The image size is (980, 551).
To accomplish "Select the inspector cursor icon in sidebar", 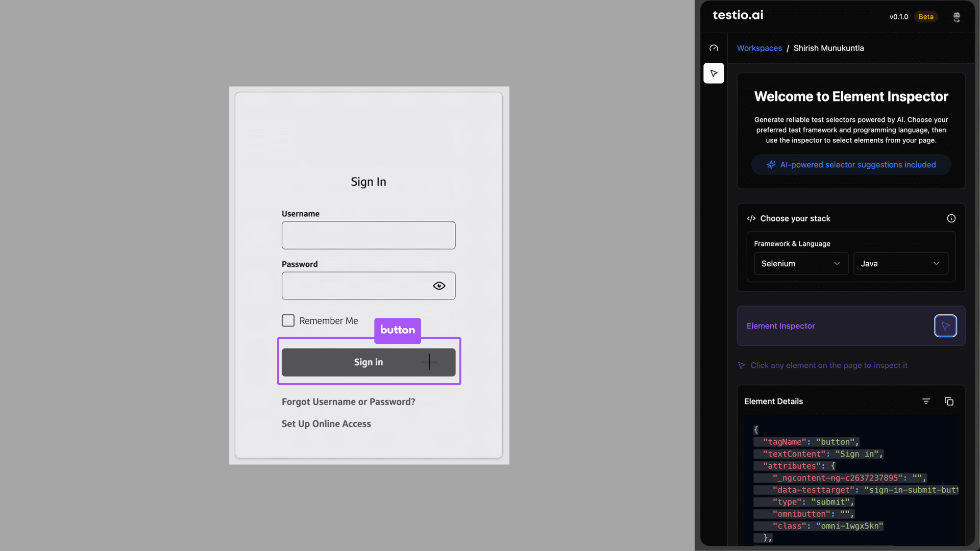I will 714,73.
